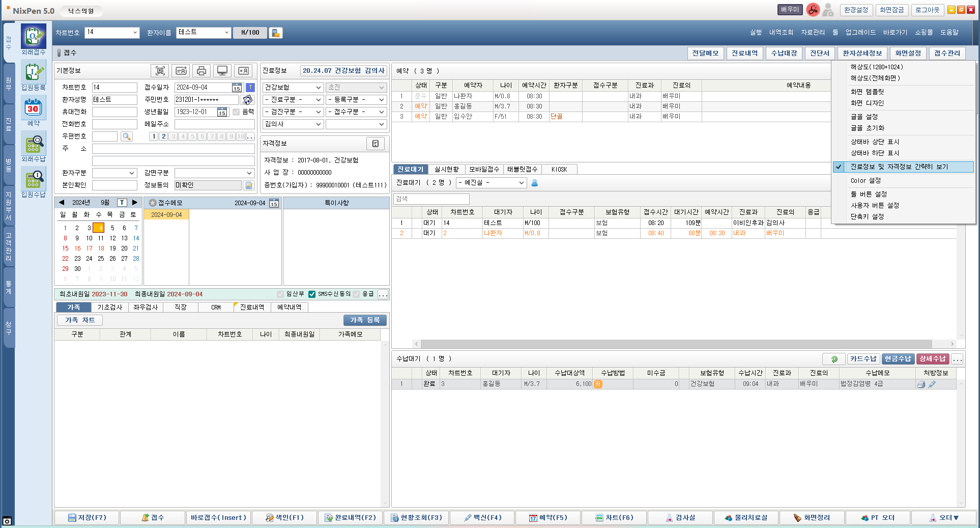980x528 pixels.
Task: Open the 접수일자 calendar picker icon
Action: pos(237,88)
